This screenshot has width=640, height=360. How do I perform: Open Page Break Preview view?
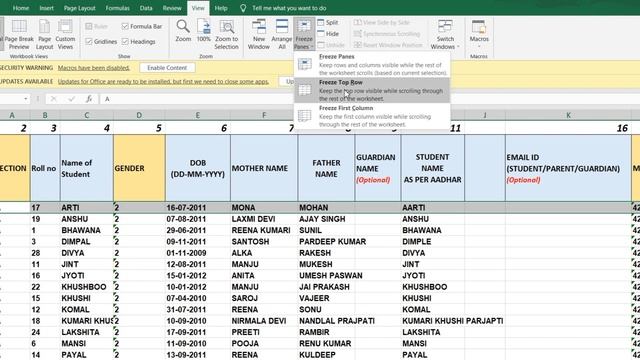[x=19, y=35]
